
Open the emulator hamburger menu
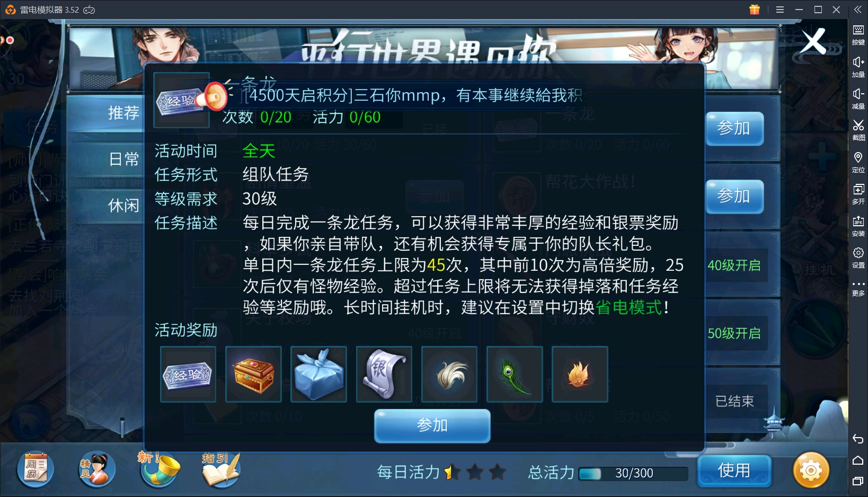click(780, 10)
